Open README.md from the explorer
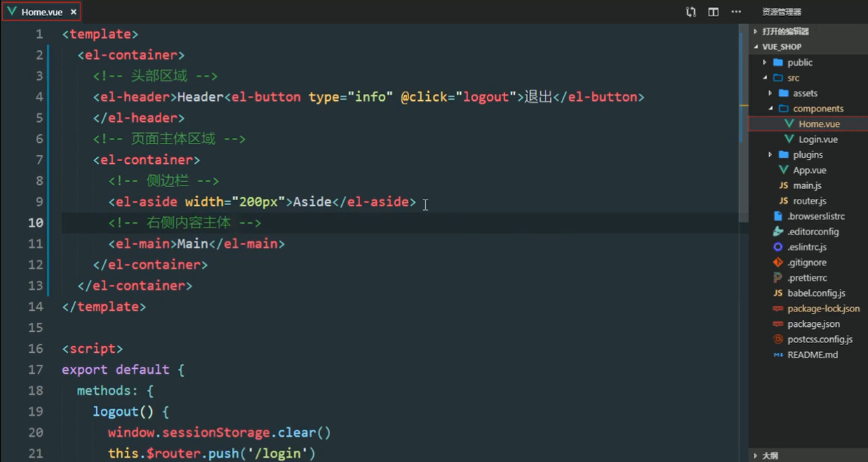The height and width of the screenshot is (462, 868). 813,355
